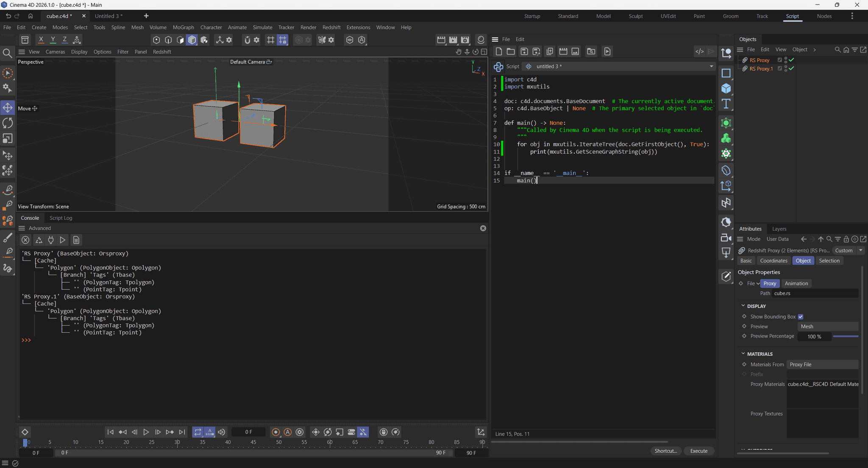Viewport: 868px width, 468px height.
Task: Click the Text spline tool icon
Action: point(726,104)
